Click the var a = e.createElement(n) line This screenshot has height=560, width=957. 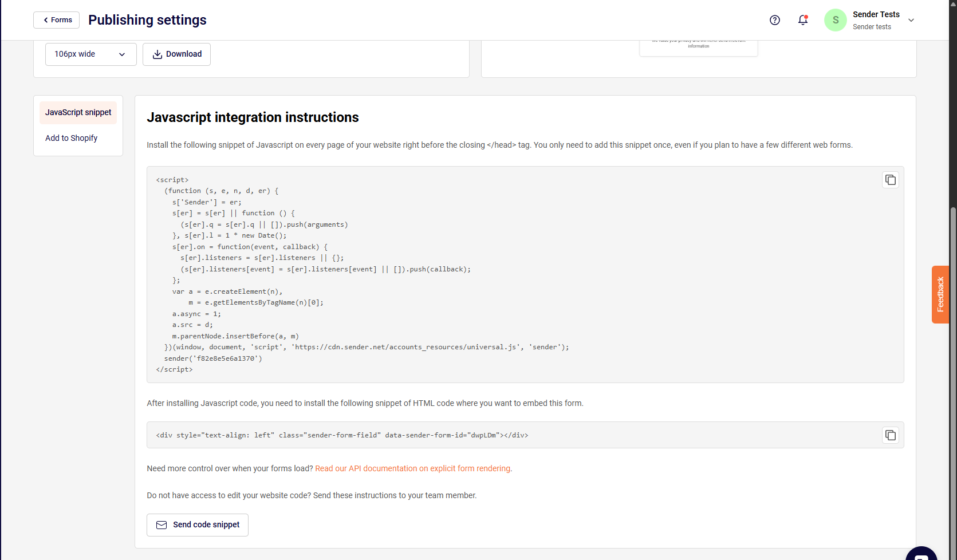227,291
